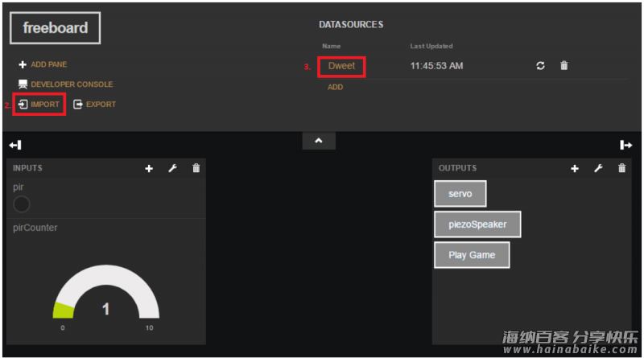This screenshot has height=358, width=644.
Task: Open the DEVELOPER CONSOLE link
Action: pyautogui.click(x=72, y=84)
